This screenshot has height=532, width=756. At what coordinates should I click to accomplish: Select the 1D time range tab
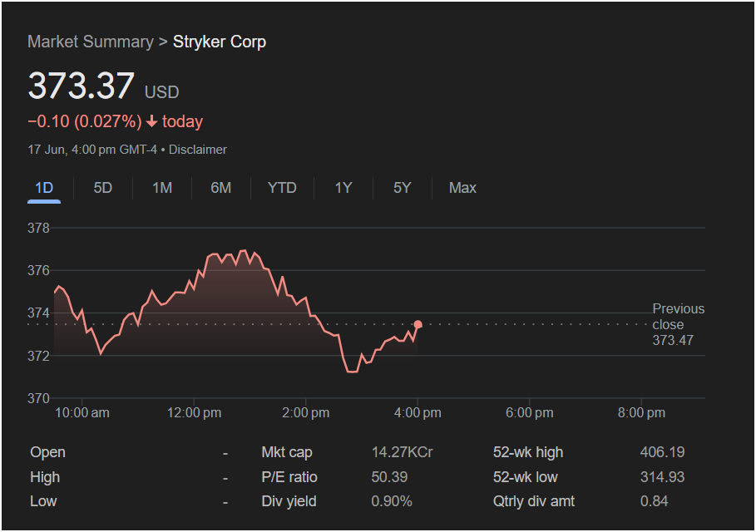44,188
